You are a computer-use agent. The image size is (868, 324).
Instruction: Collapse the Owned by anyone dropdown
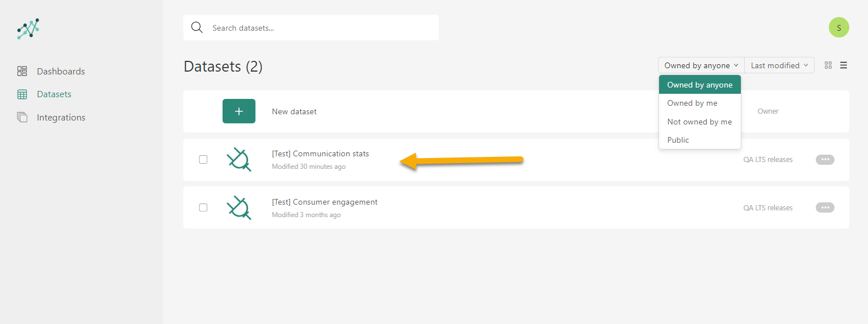click(x=701, y=65)
